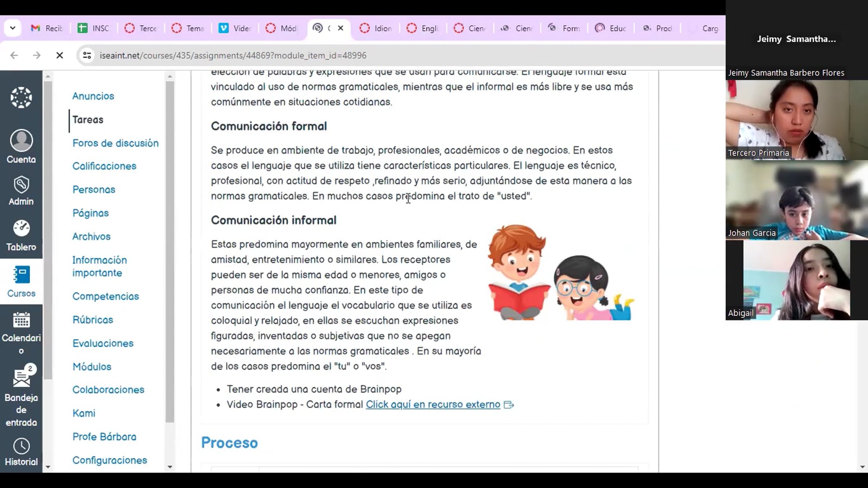
Task: Open Bandeja de entrada inbox icon
Action: point(21,378)
